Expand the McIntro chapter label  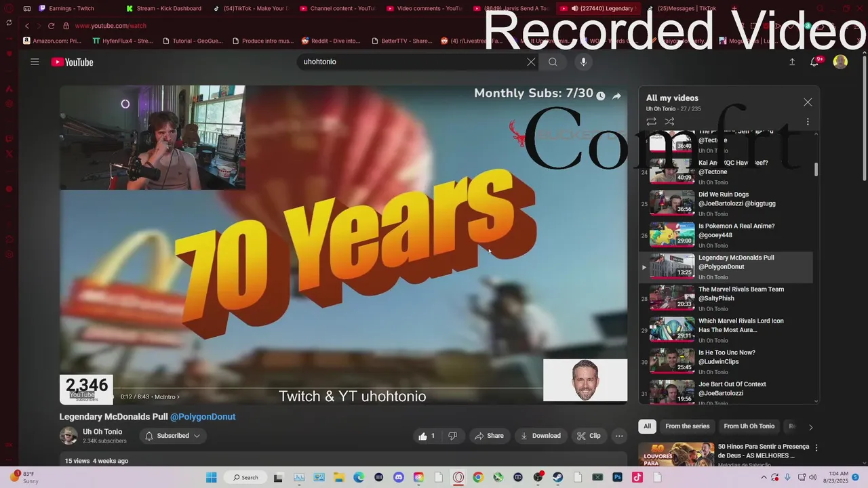point(167,396)
